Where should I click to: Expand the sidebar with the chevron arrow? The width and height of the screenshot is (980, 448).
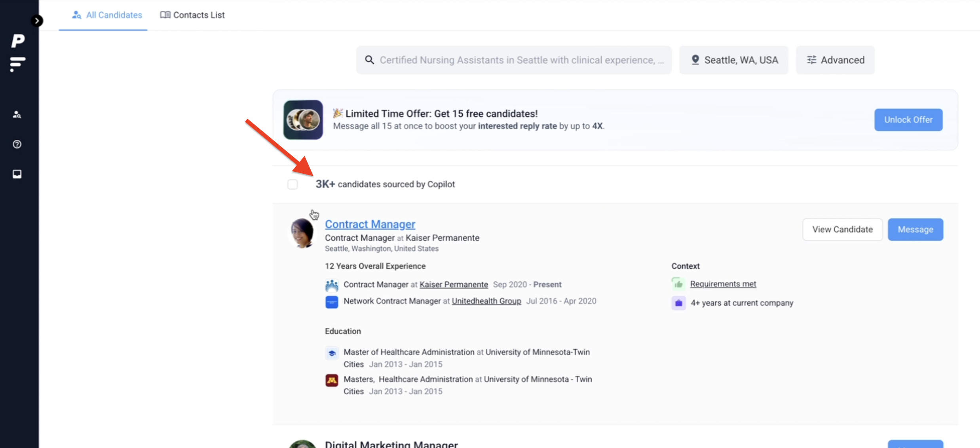coord(37,21)
